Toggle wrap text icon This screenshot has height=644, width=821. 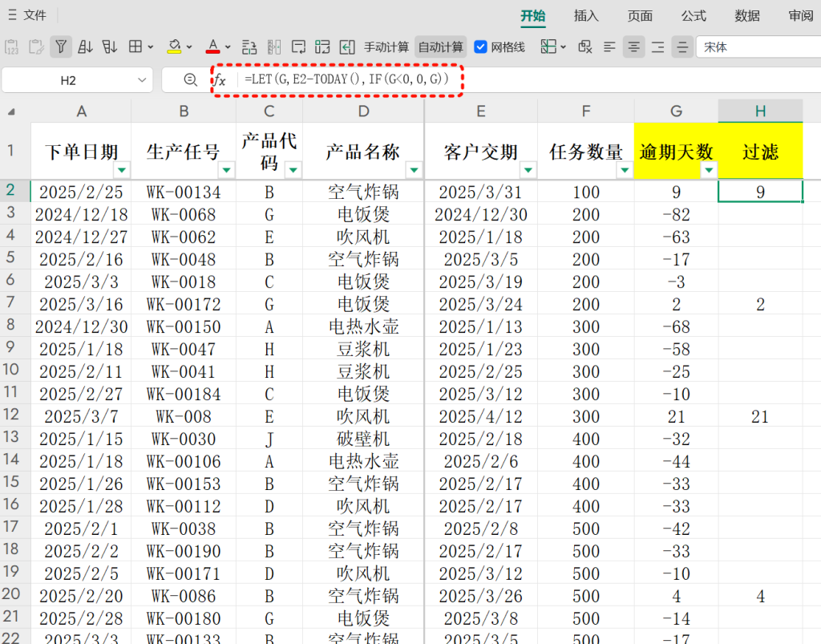click(x=298, y=47)
